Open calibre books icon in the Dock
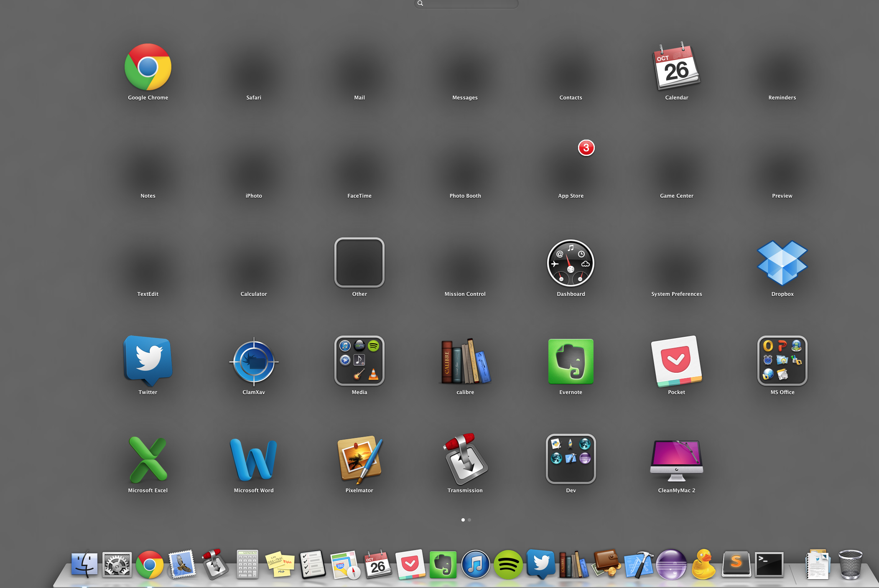The width and height of the screenshot is (879, 588). pyautogui.click(x=573, y=565)
